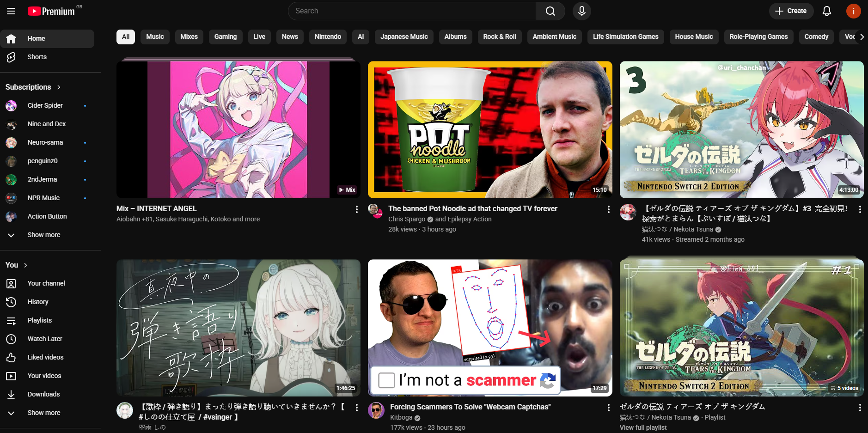The height and width of the screenshot is (433, 868).
Task: Click the Playlists icon
Action: pyautogui.click(x=11, y=320)
